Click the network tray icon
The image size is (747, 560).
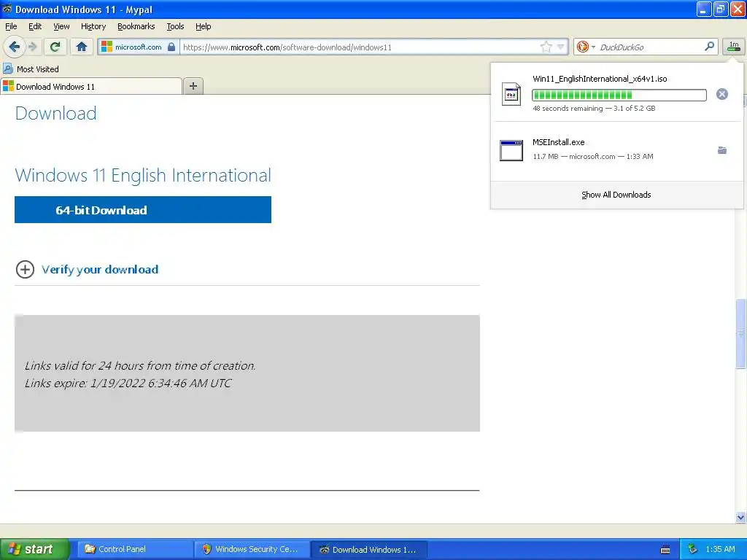tap(693, 550)
